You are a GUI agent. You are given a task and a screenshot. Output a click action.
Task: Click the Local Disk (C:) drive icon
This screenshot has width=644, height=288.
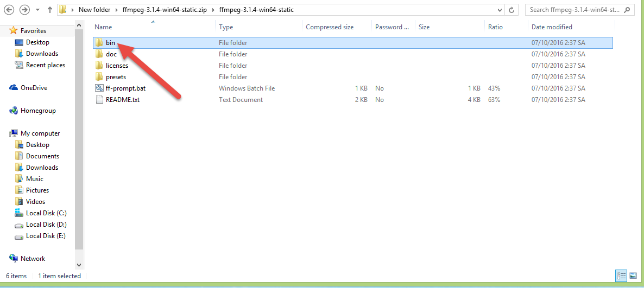pos(19,213)
